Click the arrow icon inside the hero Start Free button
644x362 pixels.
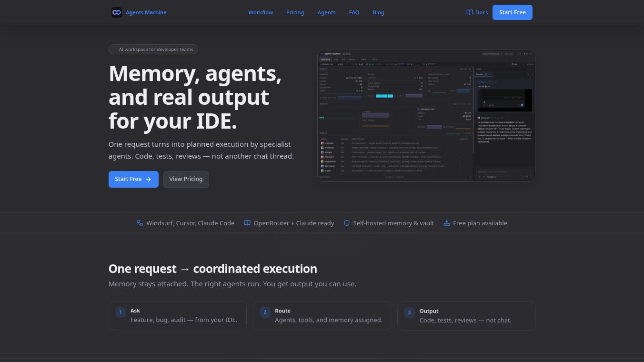click(x=148, y=179)
